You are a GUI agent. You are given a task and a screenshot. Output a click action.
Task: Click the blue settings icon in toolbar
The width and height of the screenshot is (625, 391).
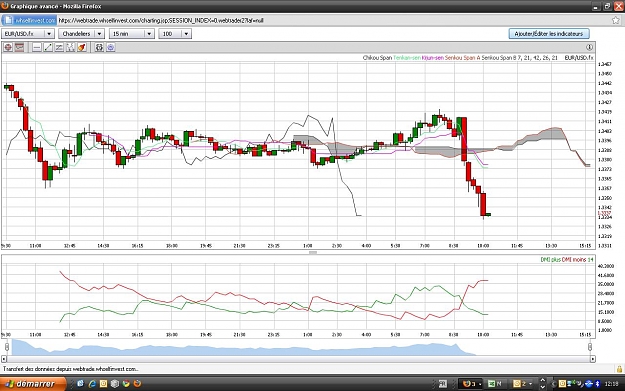click(110, 47)
